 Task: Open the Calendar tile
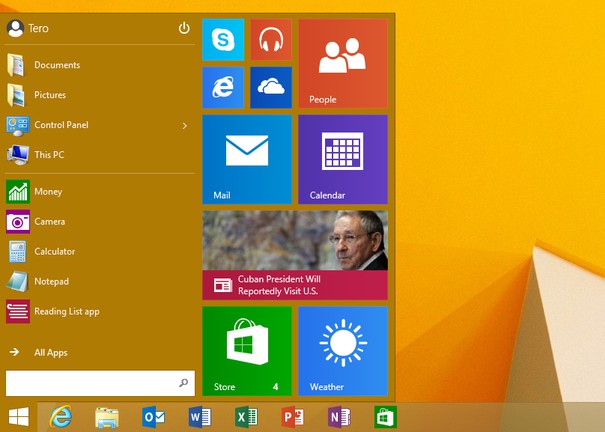(343, 159)
